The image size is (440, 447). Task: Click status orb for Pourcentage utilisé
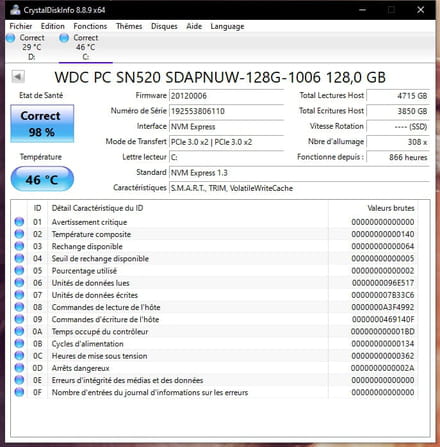point(19,270)
